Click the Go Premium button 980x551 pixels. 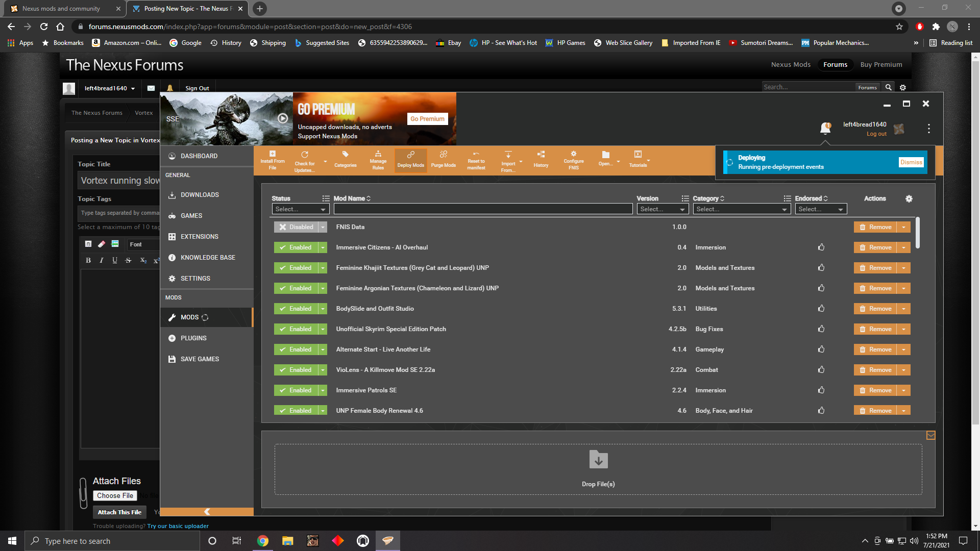coord(427,119)
